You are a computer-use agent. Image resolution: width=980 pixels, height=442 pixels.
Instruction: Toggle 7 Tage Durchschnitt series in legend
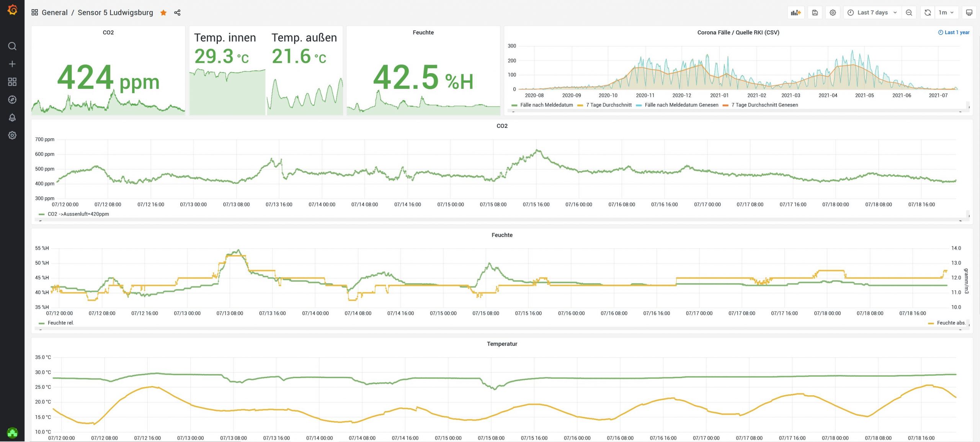608,105
